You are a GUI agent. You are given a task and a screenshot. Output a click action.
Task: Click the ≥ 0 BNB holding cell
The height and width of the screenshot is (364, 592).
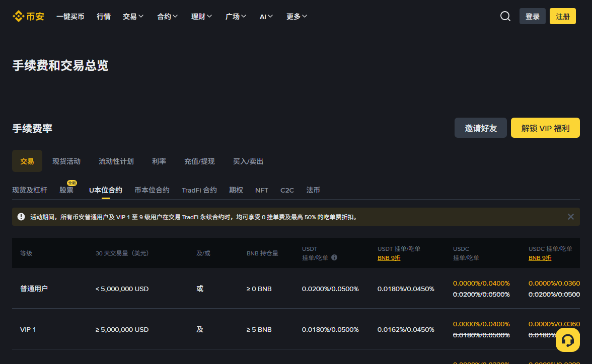click(x=259, y=289)
